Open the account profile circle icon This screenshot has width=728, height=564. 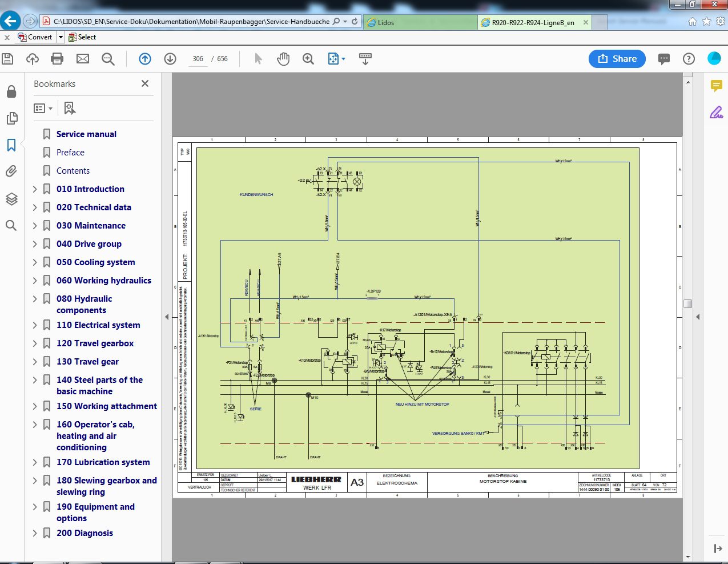(714, 58)
